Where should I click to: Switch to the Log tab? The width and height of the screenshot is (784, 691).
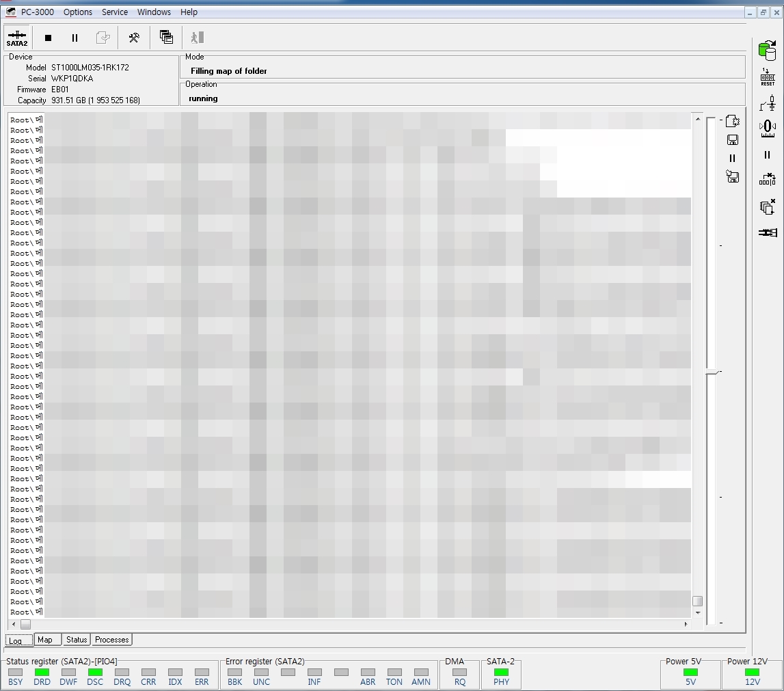coord(20,640)
